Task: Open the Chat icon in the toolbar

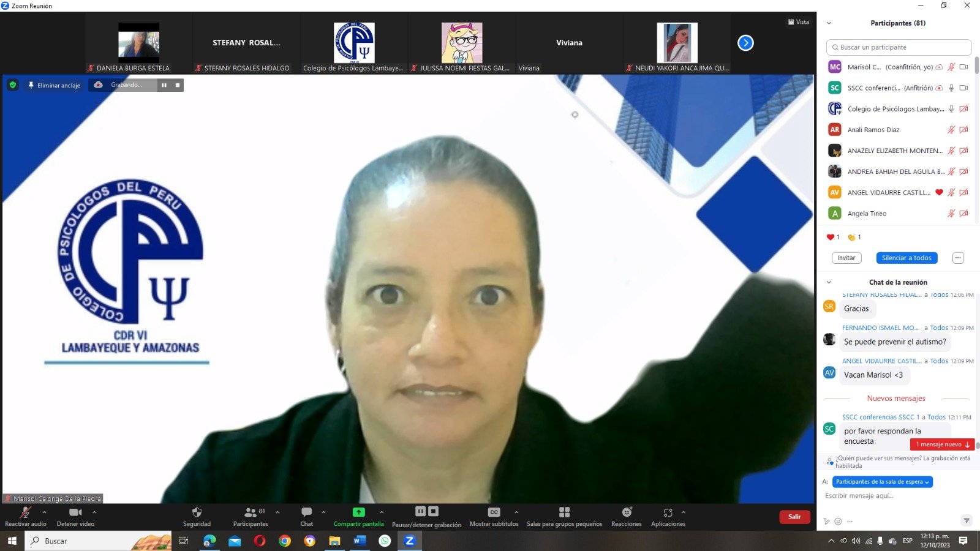Action: pos(306,512)
